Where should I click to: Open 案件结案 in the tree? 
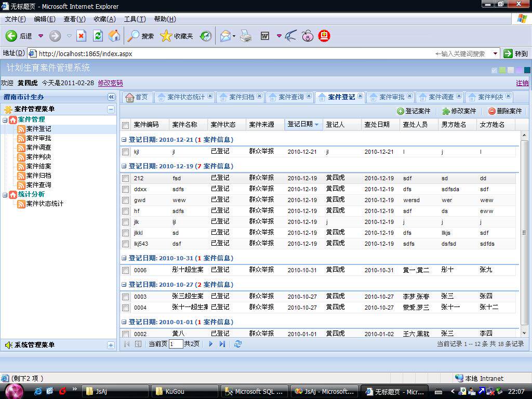point(38,166)
